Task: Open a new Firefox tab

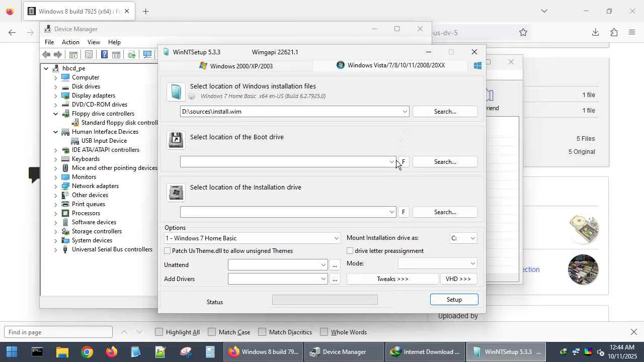Action: click(145, 11)
